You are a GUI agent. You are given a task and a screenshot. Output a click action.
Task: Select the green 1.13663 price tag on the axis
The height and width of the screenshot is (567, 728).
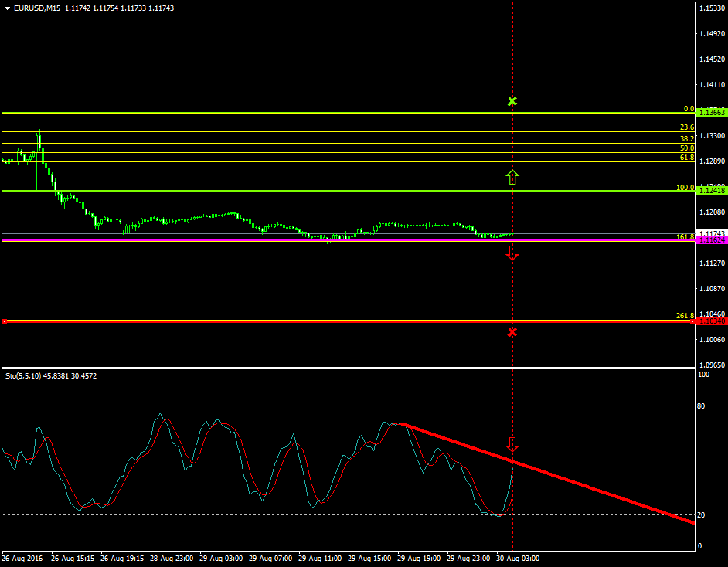(710, 112)
